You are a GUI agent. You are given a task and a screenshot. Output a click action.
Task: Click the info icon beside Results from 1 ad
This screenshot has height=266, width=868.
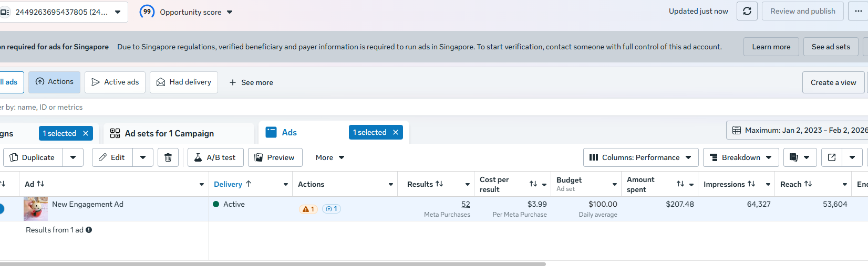point(89,230)
